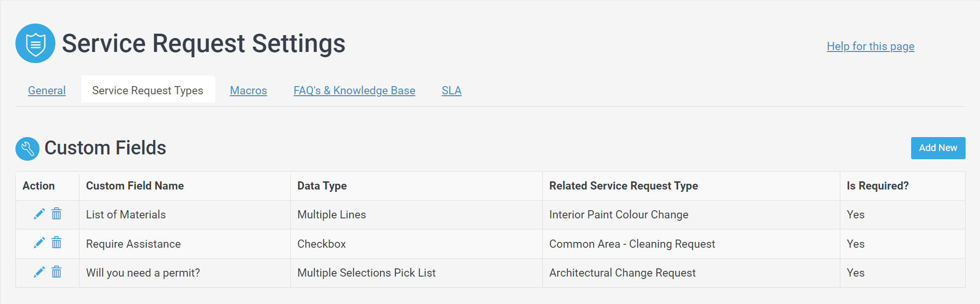Open the General tab

coord(47,90)
